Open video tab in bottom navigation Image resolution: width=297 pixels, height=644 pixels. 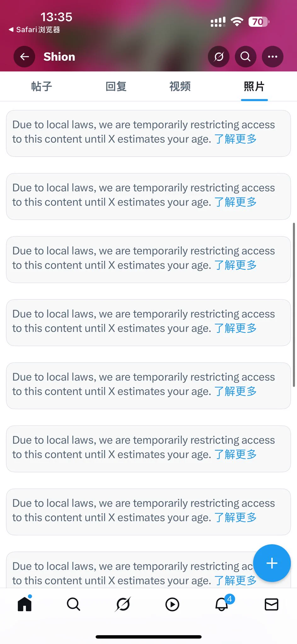click(x=172, y=604)
